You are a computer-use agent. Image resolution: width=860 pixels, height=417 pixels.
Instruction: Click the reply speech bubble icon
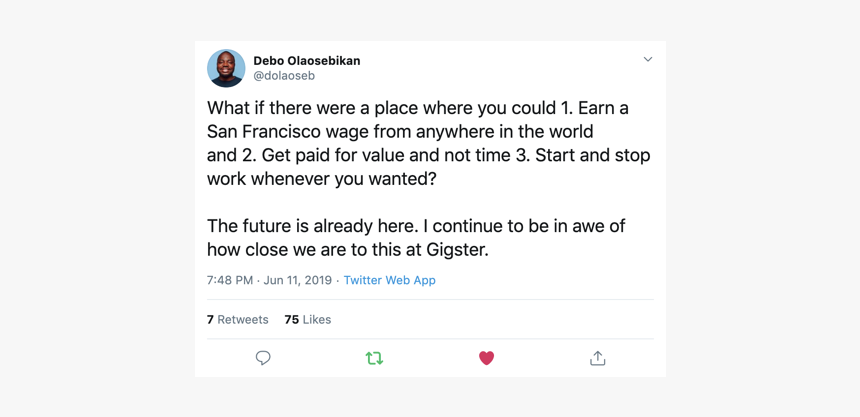coord(263,358)
